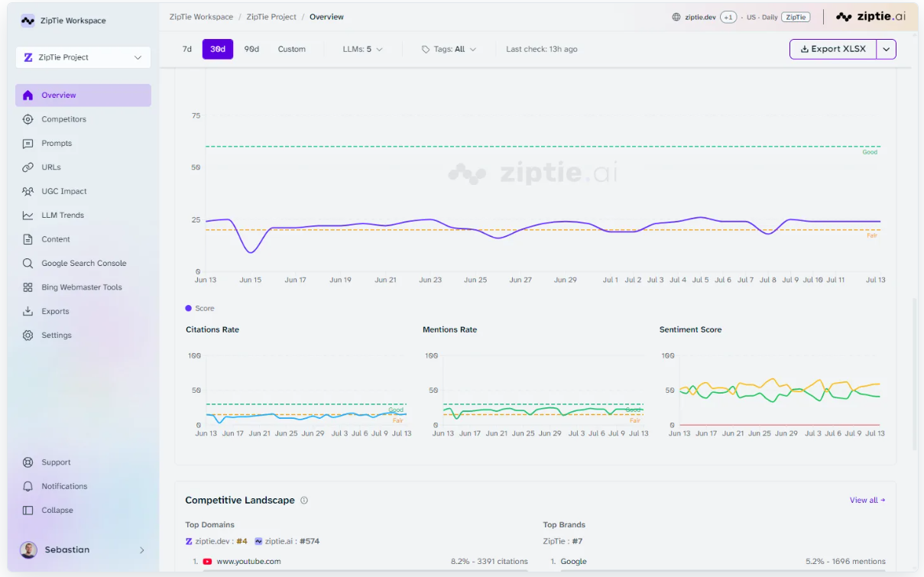Select the 7d time range
Image resolution: width=924 pixels, height=577 pixels.
187,49
